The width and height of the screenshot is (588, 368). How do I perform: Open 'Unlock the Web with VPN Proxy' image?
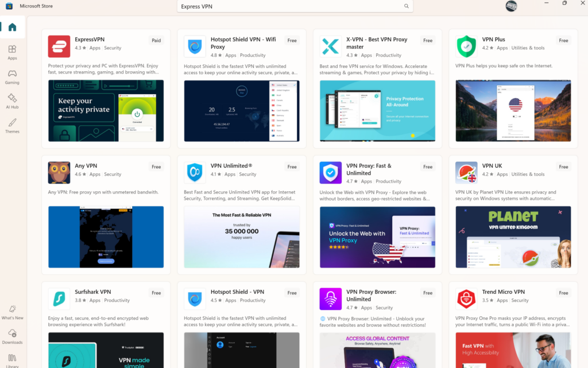(377, 237)
